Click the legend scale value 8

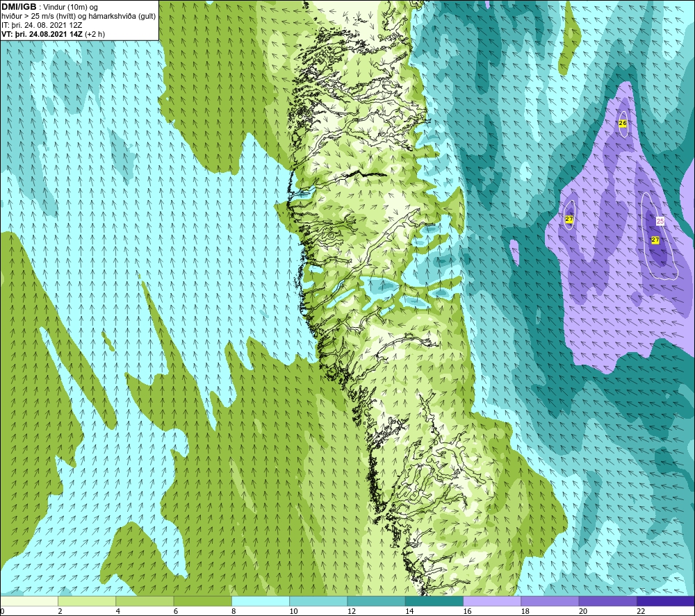(x=234, y=612)
